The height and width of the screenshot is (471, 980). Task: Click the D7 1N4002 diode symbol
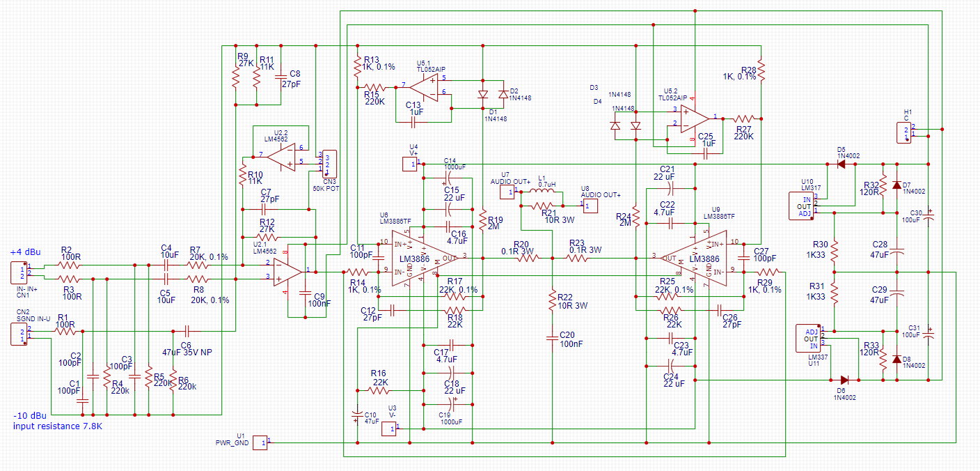896,185
